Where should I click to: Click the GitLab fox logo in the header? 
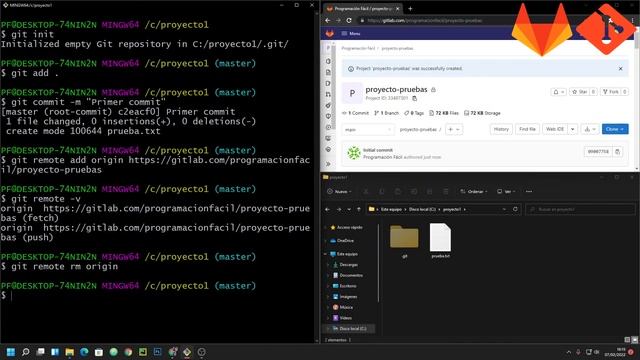(330, 33)
